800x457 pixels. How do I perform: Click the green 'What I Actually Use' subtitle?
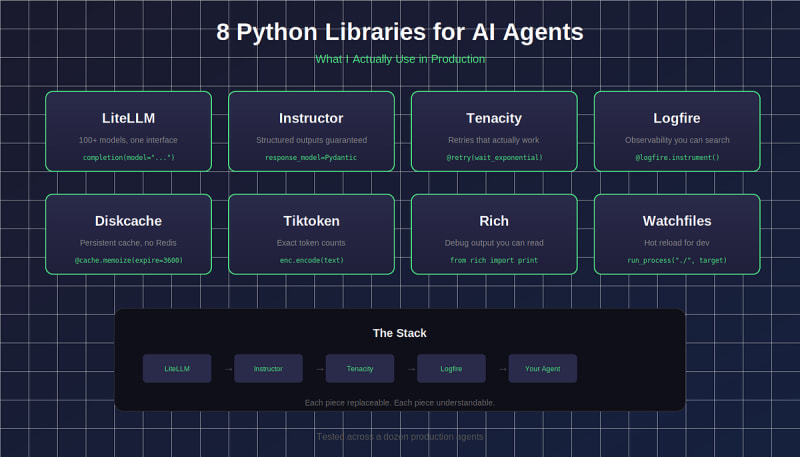pos(400,59)
